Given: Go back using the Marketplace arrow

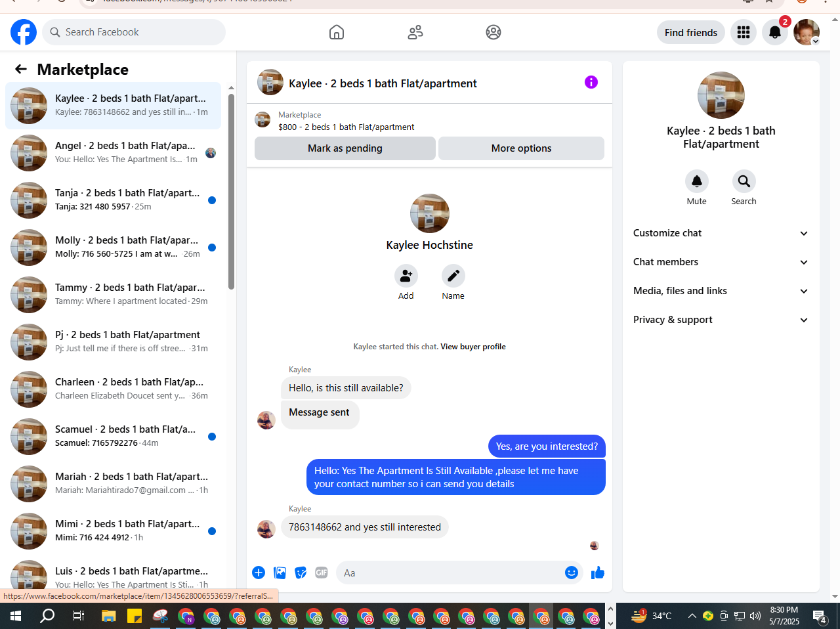Looking at the screenshot, I should click(21, 69).
